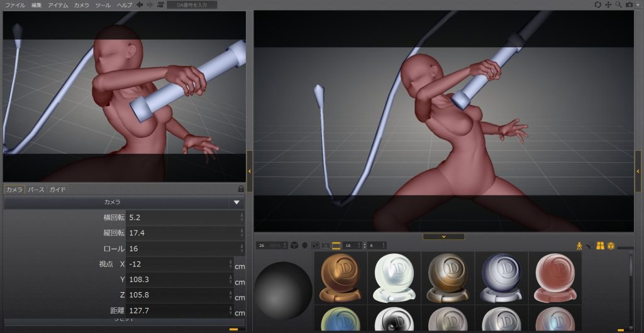Screen dimensions: 644x333
Task: Click the rotate view icon in top-right toolbar
Action: pos(598,5)
